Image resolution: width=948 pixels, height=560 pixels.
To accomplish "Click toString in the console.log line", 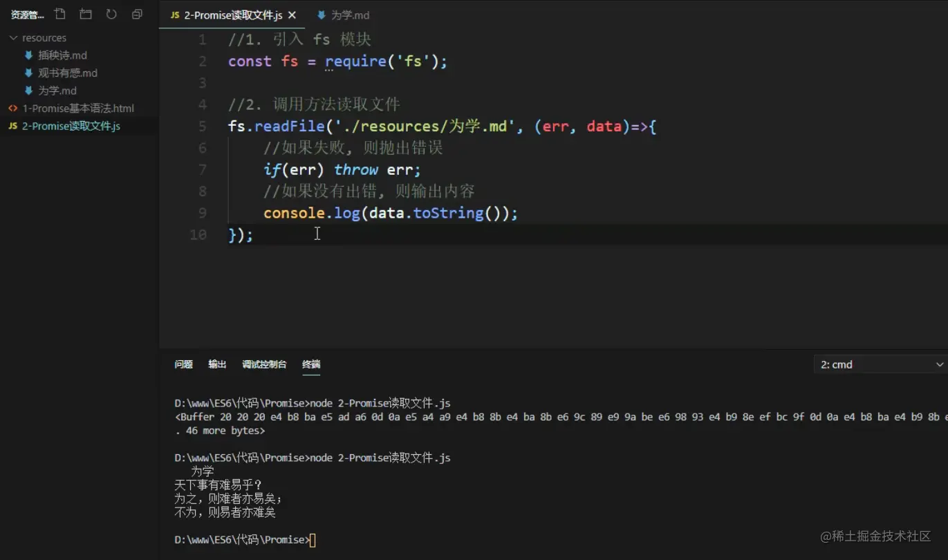I will click(x=448, y=213).
